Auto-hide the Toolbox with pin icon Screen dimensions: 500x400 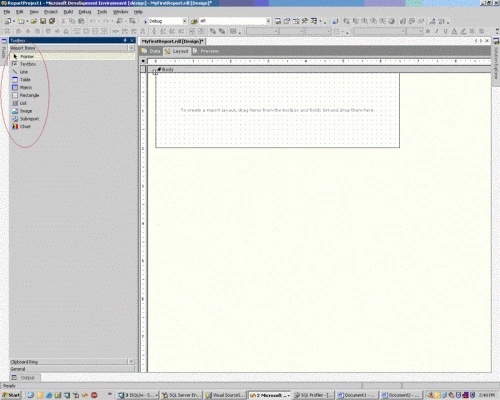tap(125, 40)
